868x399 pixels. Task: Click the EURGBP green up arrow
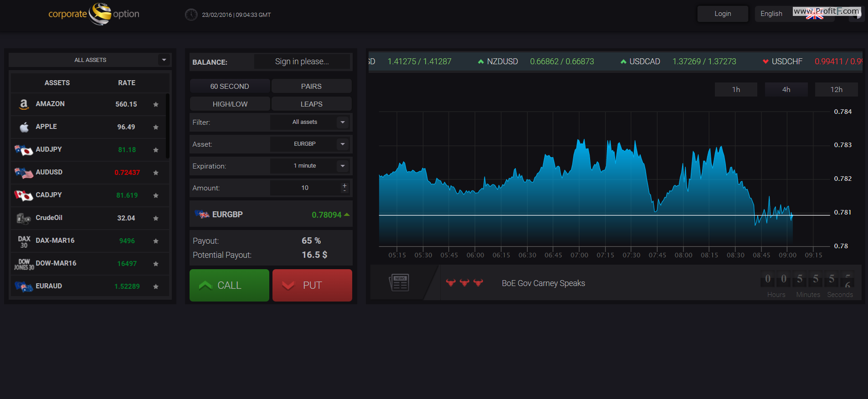(x=347, y=215)
